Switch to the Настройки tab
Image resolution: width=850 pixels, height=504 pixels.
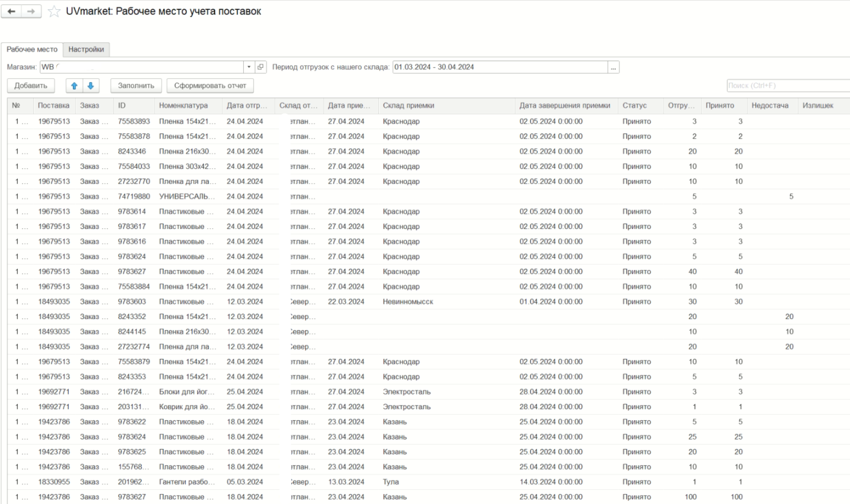click(x=86, y=50)
